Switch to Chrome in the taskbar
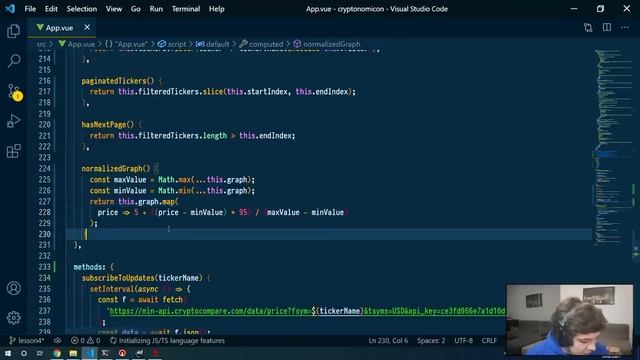This screenshot has height=360, width=640. click(57, 353)
